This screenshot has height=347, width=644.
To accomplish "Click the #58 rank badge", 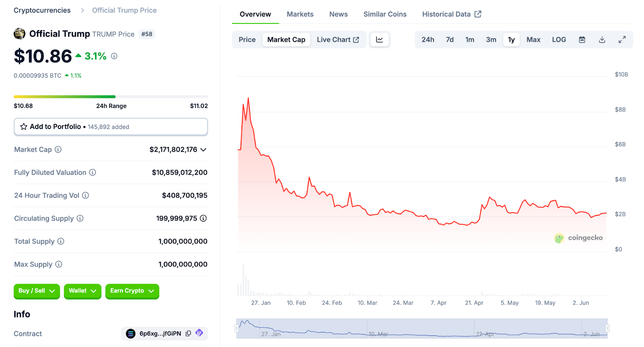I will (x=147, y=34).
